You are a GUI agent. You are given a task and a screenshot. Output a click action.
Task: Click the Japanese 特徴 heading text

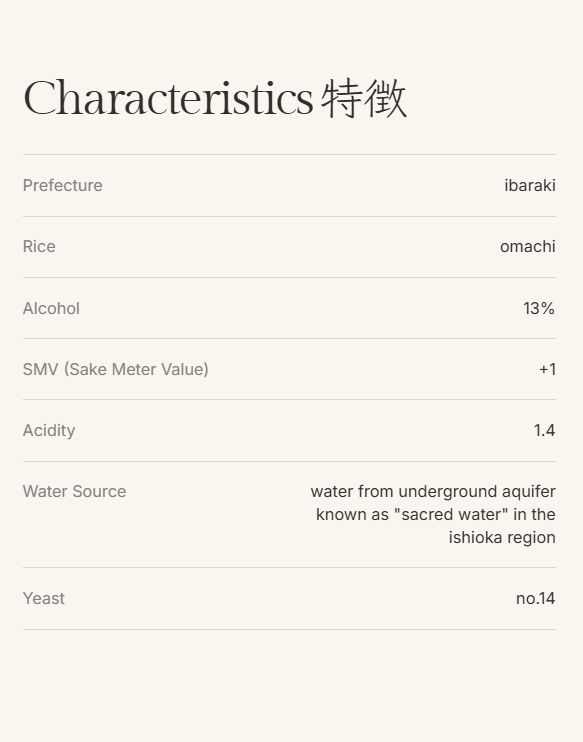click(364, 98)
